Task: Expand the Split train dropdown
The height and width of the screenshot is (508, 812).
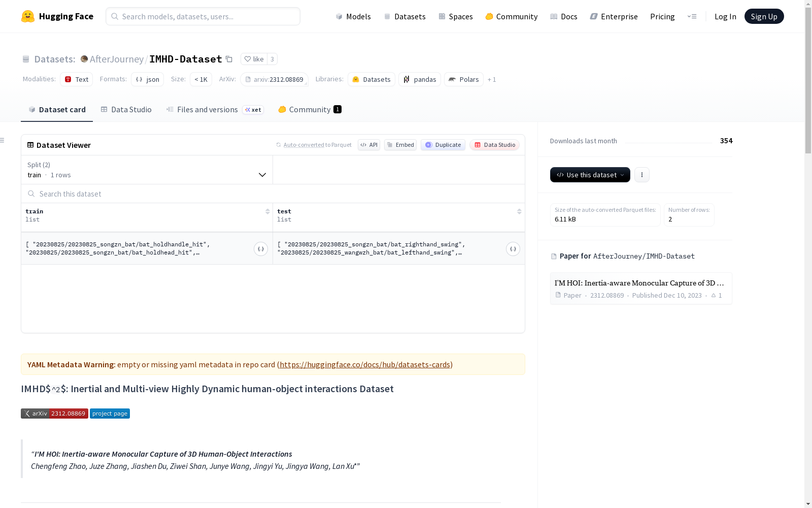Action: pos(147,170)
